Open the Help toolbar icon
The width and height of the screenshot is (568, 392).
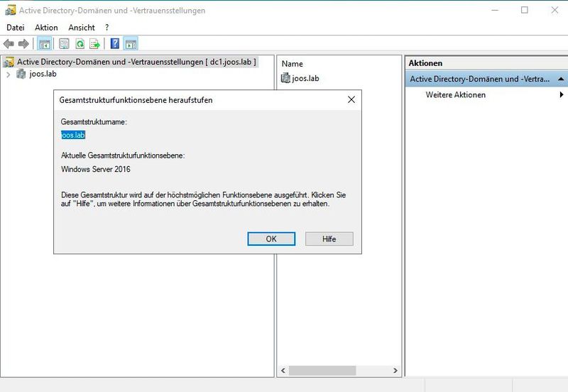(x=115, y=44)
